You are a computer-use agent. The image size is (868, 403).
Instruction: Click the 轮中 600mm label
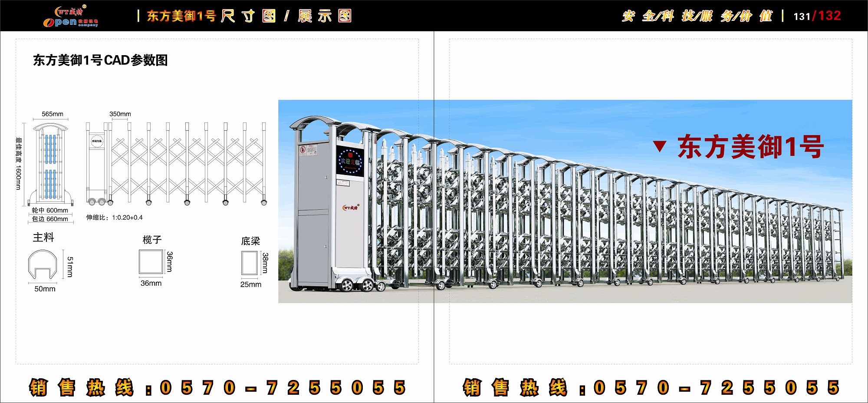click(x=50, y=210)
